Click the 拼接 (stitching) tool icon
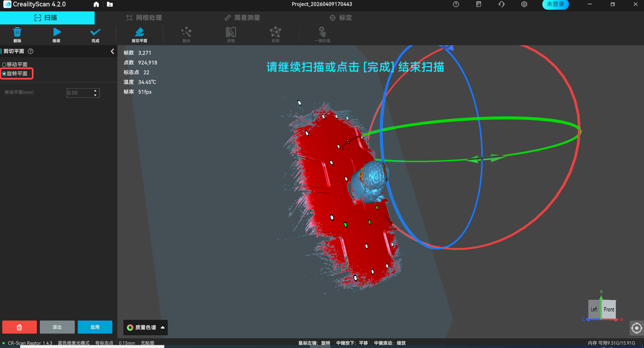644x348 pixels. coord(231,34)
